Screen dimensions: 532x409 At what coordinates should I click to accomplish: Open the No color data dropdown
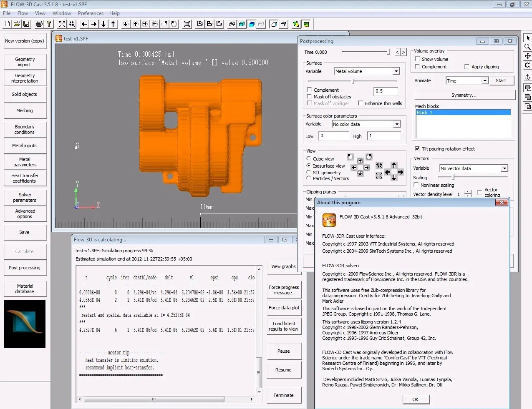(x=397, y=124)
